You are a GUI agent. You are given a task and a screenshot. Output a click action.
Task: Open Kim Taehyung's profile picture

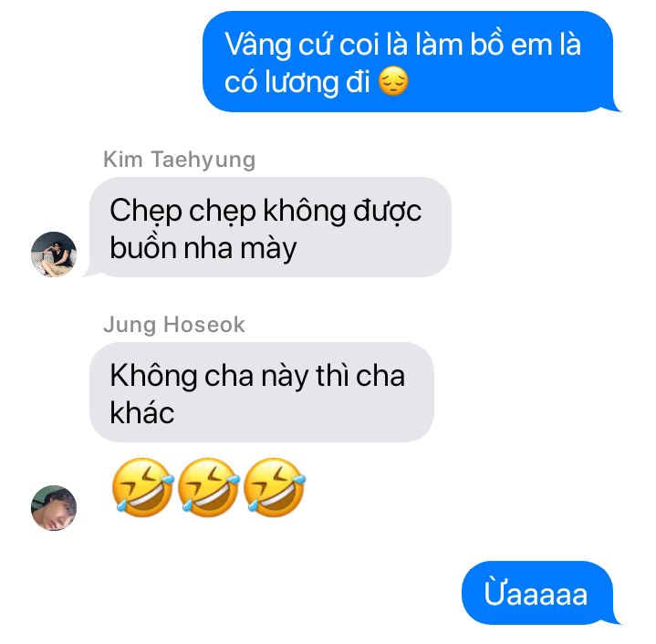(54, 254)
